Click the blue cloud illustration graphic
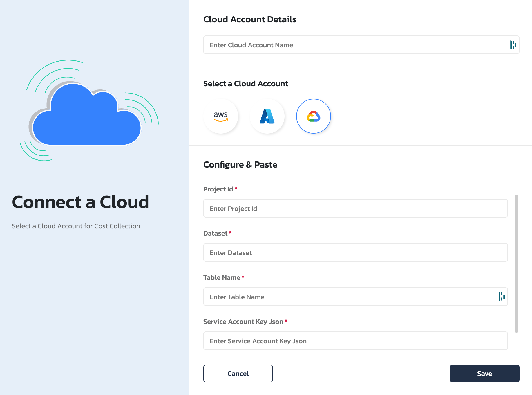 point(87,116)
